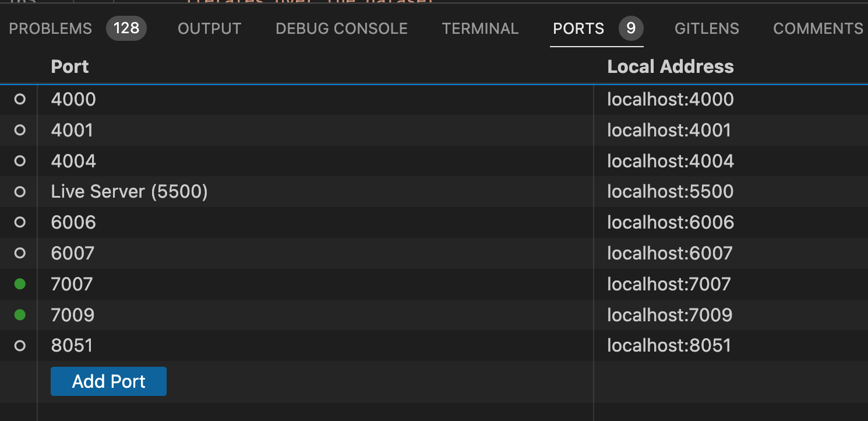Toggle the status circle next to port 6007
This screenshot has height=421, width=868.
point(19,253)
